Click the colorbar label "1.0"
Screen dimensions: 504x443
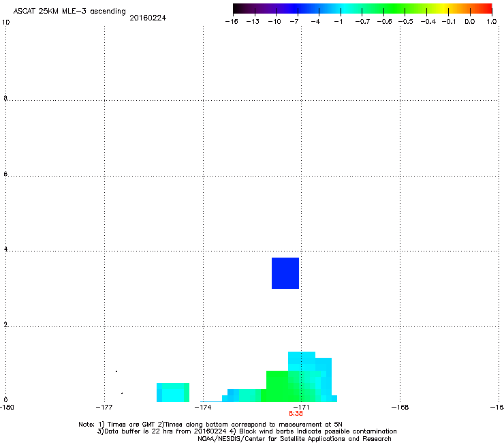[x=492, y=22]
